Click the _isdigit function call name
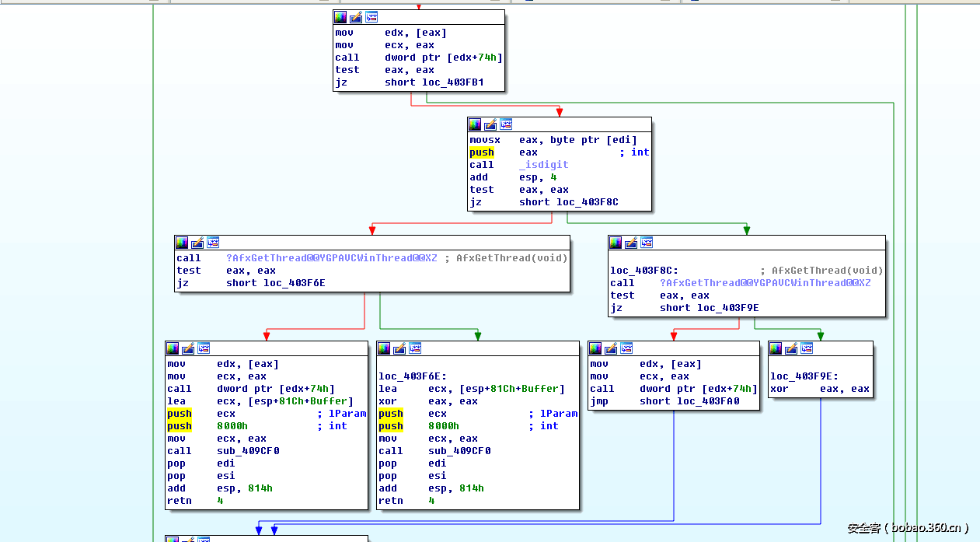The image size is (980, 542). pyautogui.click(x=543, y=165)
